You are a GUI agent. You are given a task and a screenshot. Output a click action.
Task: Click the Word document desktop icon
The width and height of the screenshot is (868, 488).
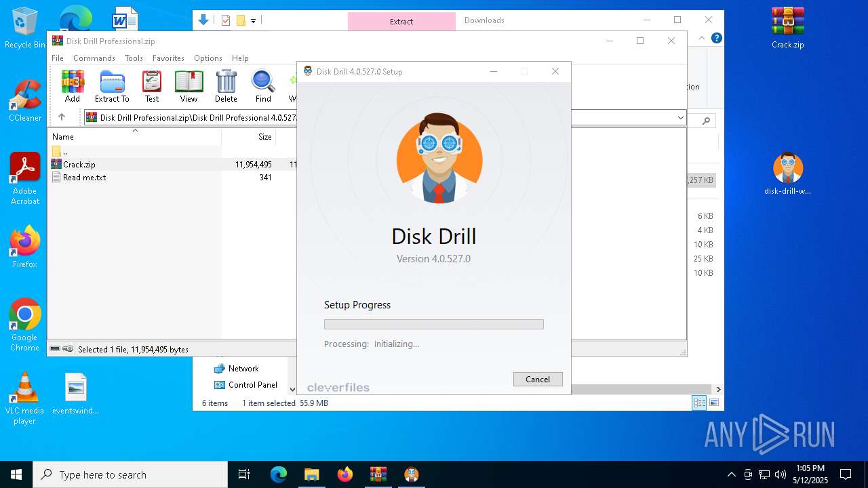click(124, 19)
